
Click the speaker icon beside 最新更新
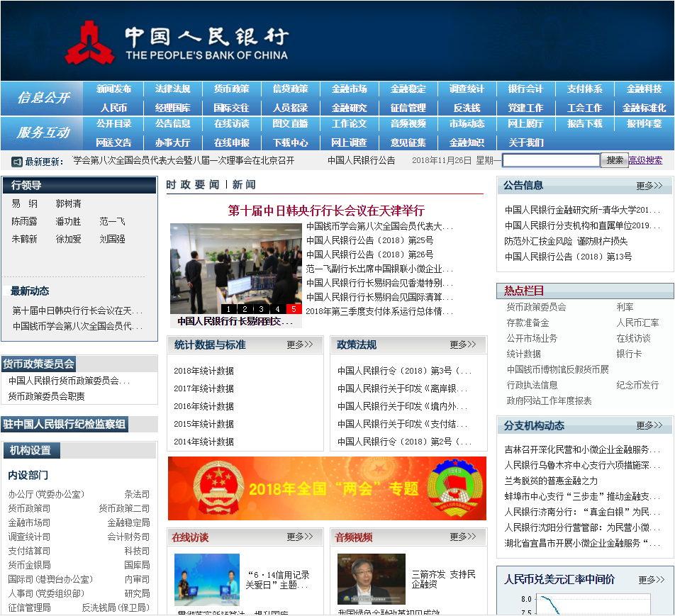tap(17, 162)
